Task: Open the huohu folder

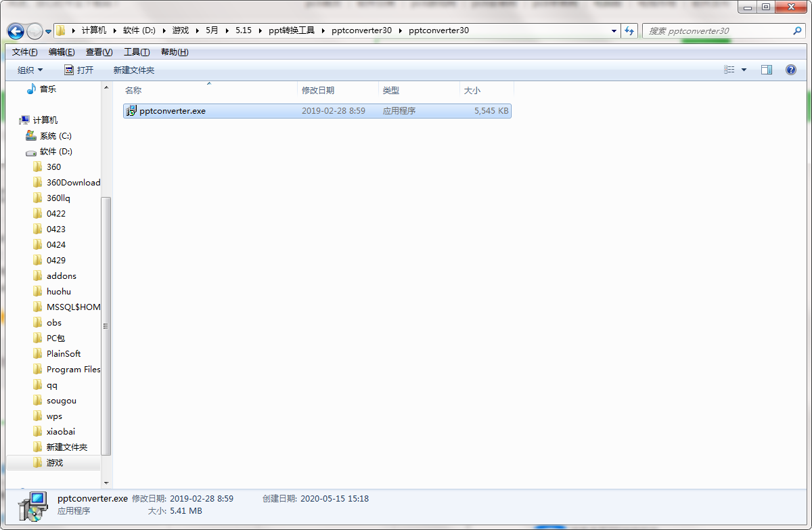Action: click(58, 291)
